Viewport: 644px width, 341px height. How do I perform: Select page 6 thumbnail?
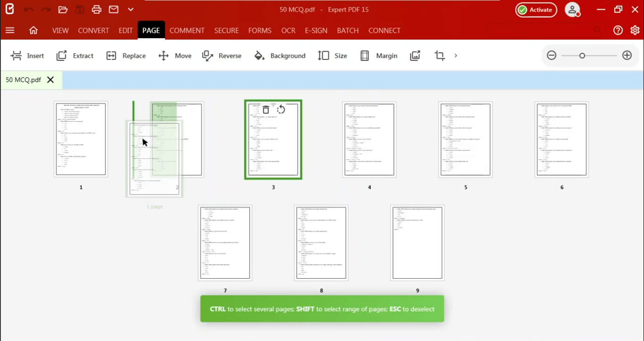tap(562, 139)
